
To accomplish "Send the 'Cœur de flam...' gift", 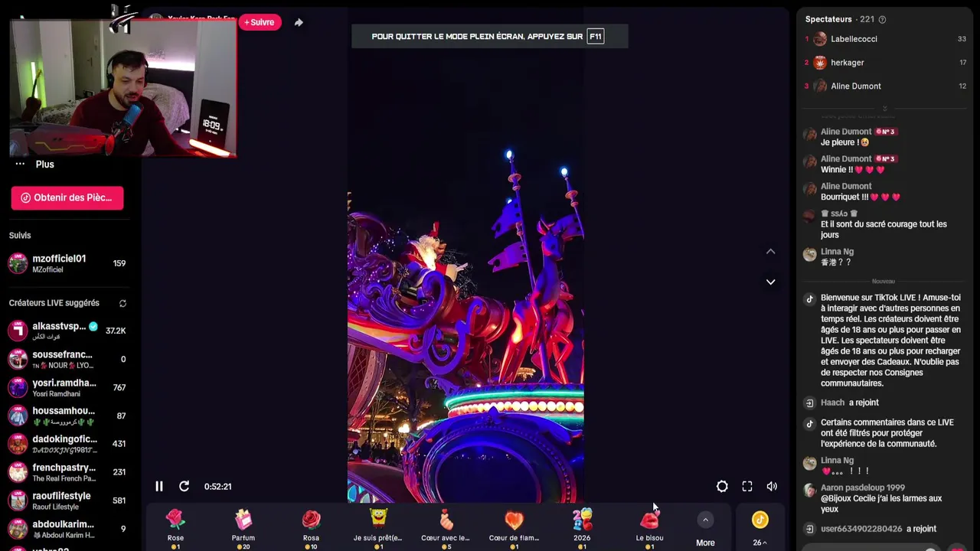I will point(514,528).
